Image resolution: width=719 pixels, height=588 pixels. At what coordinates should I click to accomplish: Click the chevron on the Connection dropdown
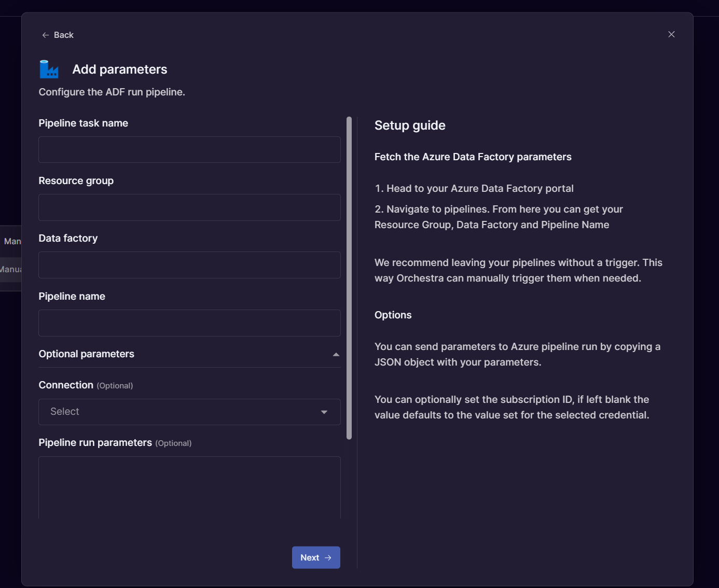tap(324, 412)
